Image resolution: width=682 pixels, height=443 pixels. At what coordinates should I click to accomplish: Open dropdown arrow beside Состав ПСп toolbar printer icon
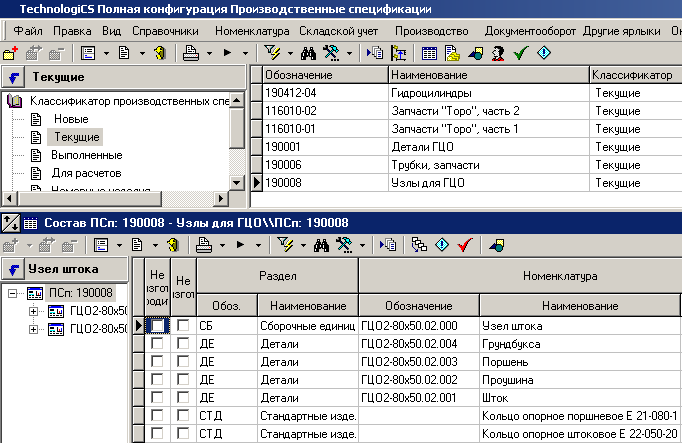click(x=222, y=246)
